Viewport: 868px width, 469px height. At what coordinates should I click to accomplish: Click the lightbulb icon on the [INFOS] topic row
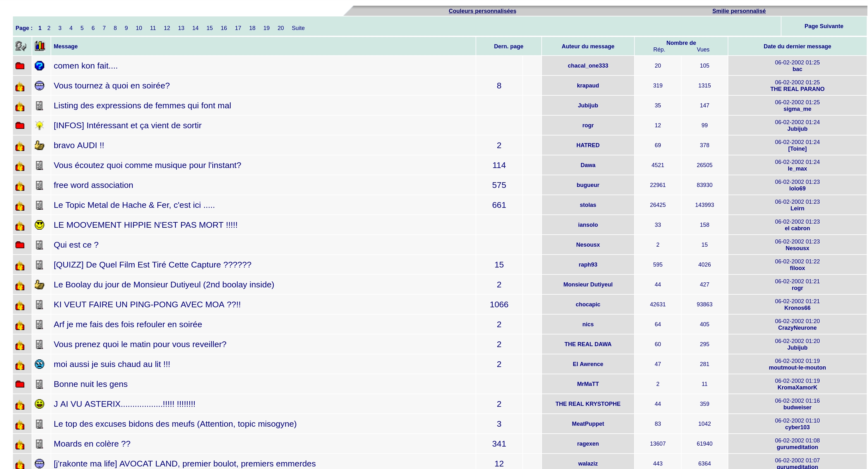click(39, 125)
